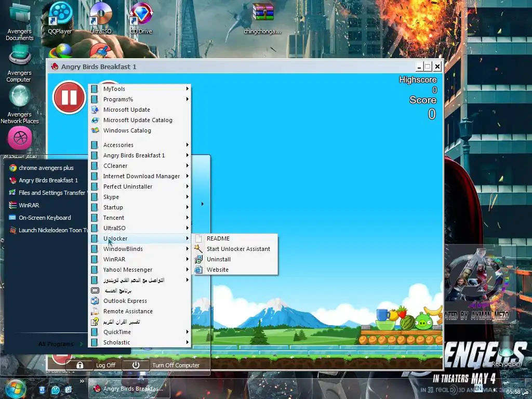This screenshot has height=399, width=532.
Task: Expand the Yahoo! Messenger submenu
Action: pos(140,270)
